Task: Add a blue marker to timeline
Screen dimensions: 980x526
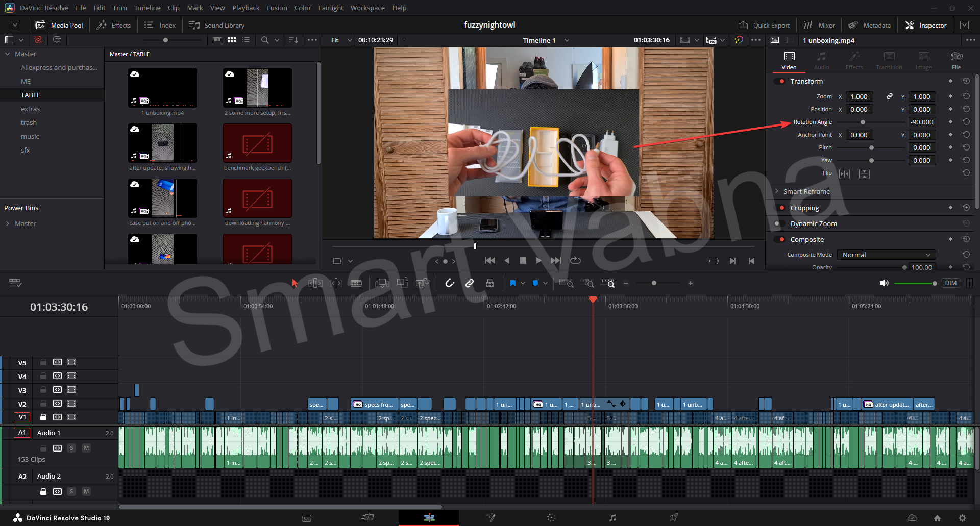Action: 535,283
